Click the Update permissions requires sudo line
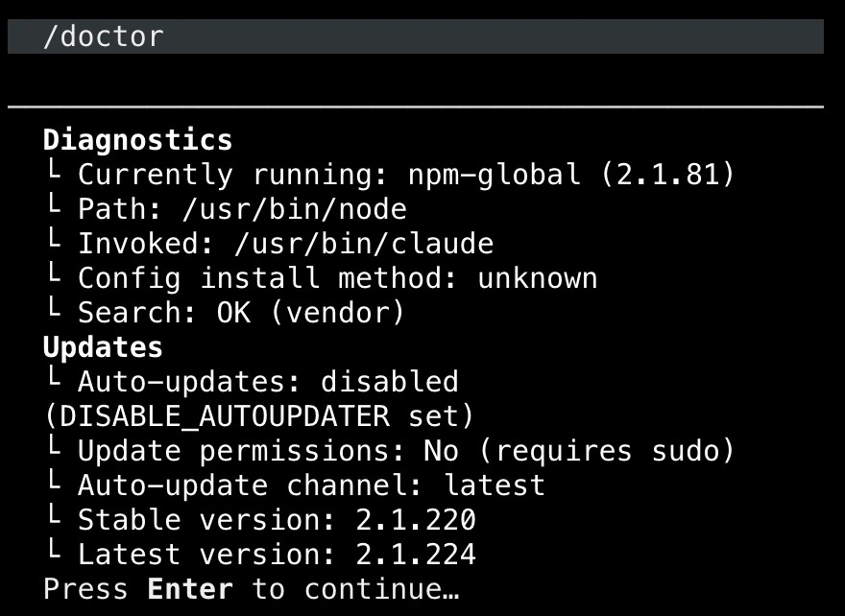The width and height of the screenshot is (845, 616). tap(390, 450)
